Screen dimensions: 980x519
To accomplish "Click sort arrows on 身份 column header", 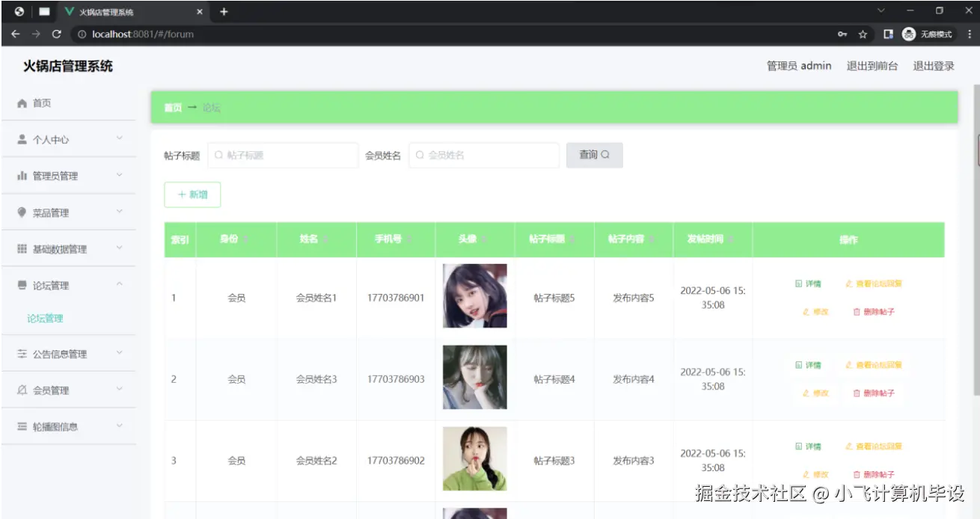I will (245, 239).
